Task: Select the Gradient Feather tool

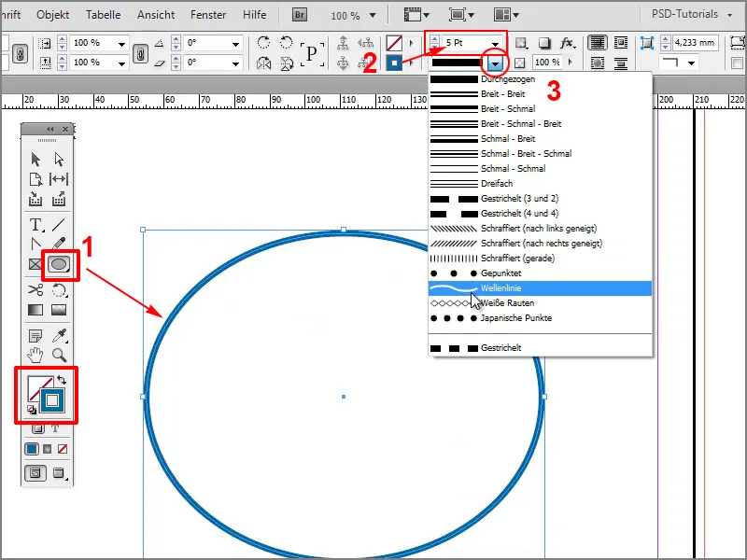Action: (x=59, y=310)
